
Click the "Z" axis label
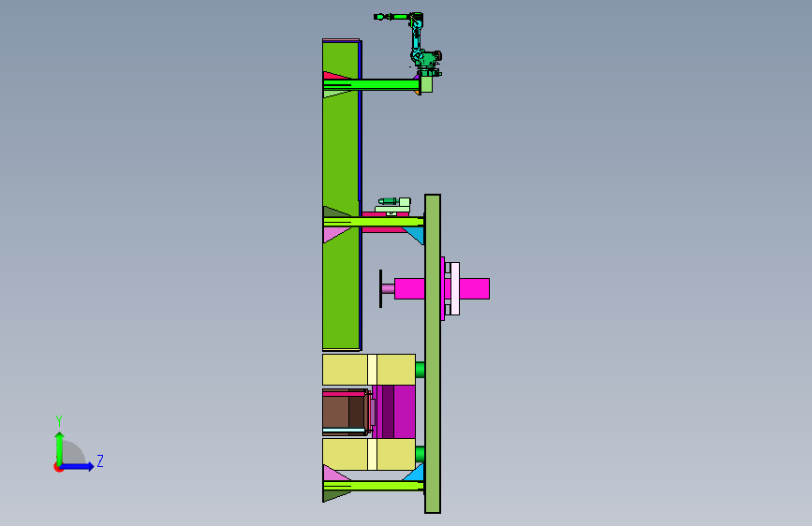point(100,460)
